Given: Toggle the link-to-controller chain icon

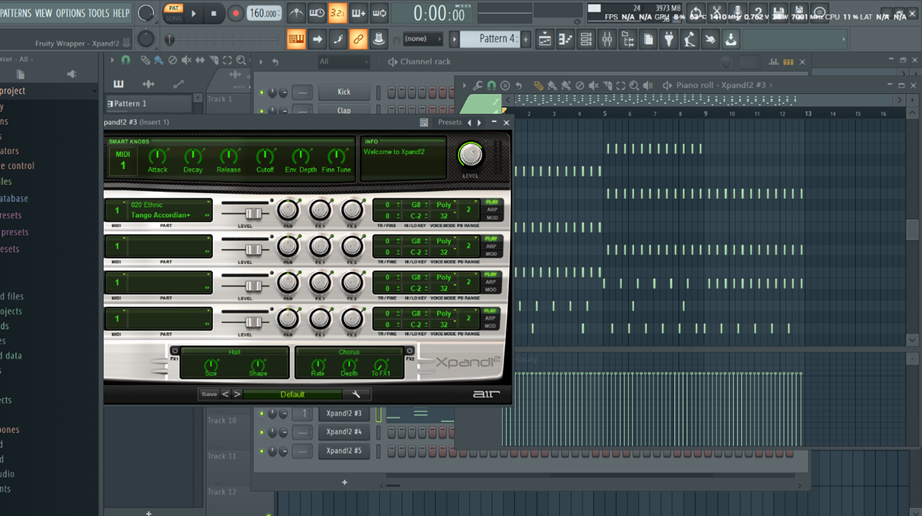Looking at the screenshot, I should click(358, 39).
